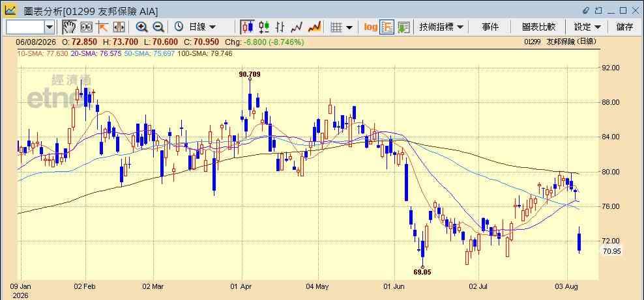
Task: Click the 76.00 price axis label
Action: pyautogui.click(x=611, y=206)
